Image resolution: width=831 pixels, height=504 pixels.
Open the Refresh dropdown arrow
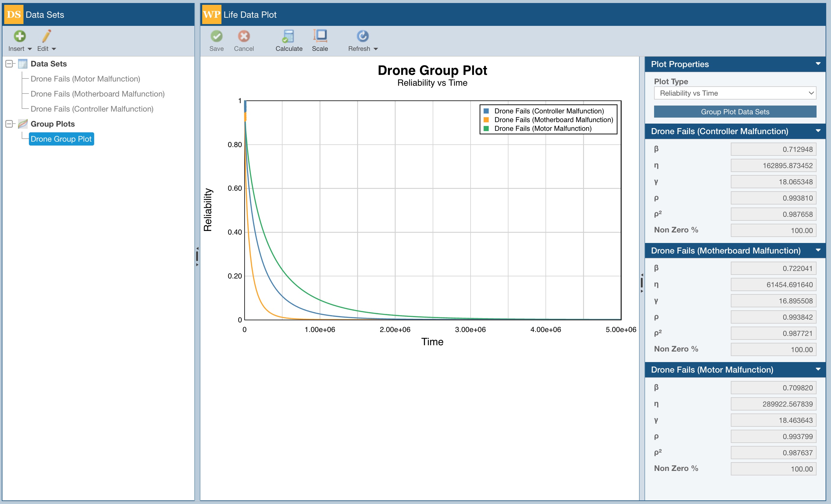click(376, 49)
